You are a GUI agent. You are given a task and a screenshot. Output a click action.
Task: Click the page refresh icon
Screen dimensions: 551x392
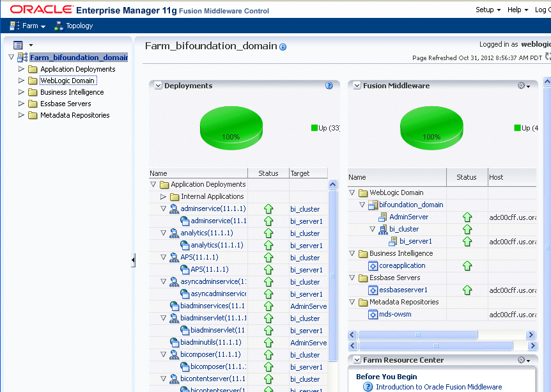[548, 56]
